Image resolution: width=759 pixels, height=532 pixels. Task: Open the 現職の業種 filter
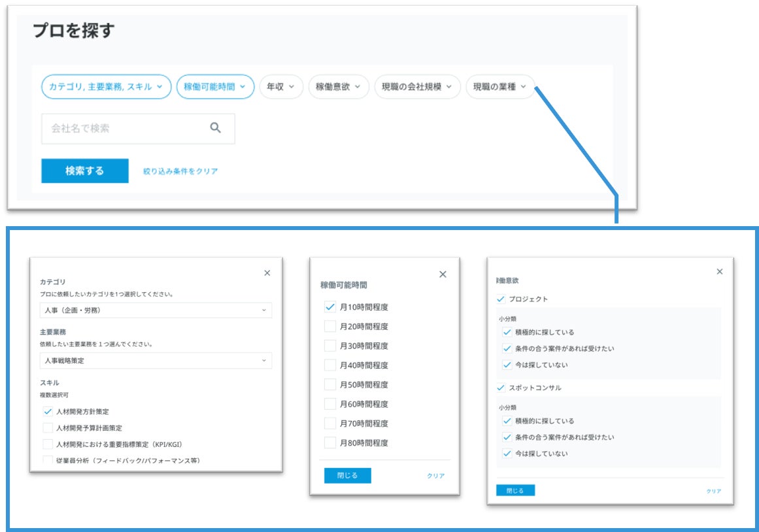pos(500,87)
